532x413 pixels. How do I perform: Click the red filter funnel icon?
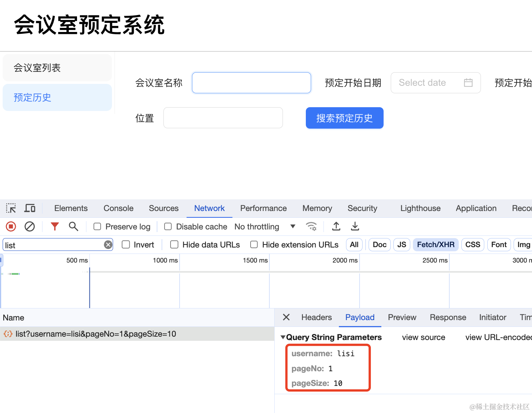click(x=55, y=226)
